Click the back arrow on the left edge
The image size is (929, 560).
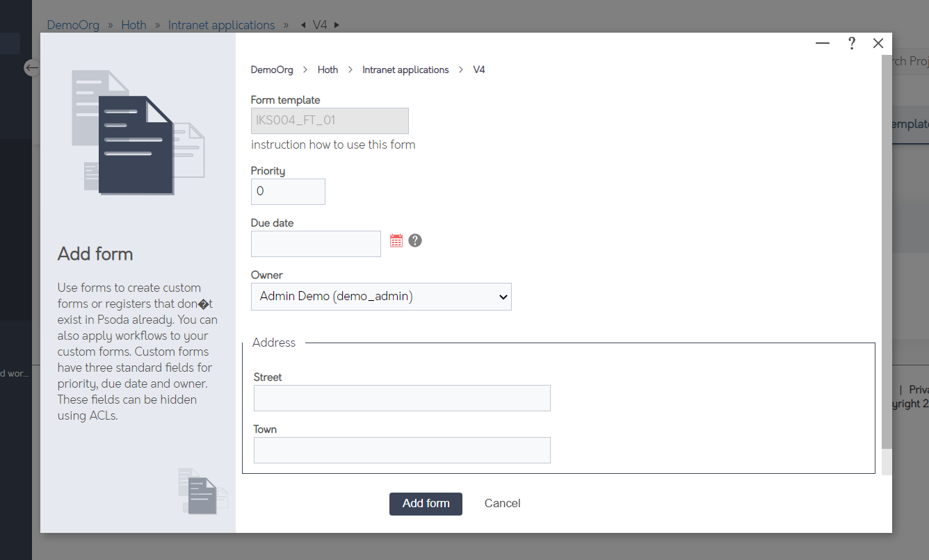coord(32,67)
